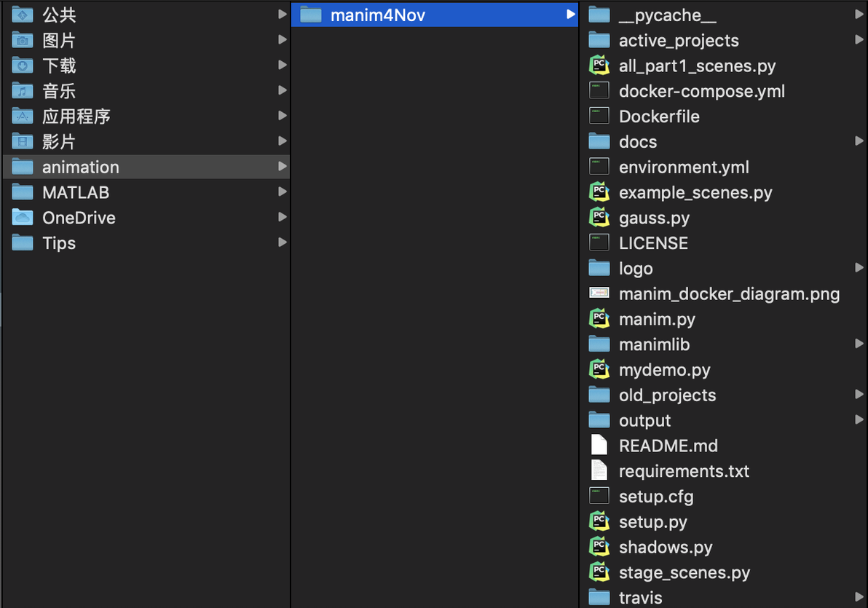
Task: Expand the old_projects folder arrow
Action: [x=859, y=395]
